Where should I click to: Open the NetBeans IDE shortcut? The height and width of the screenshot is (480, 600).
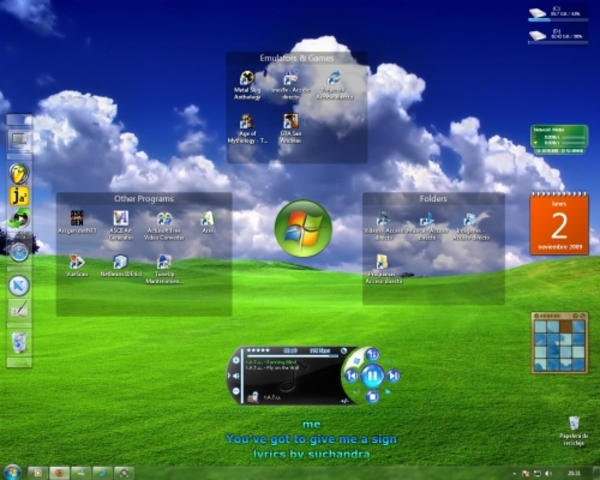pyautogui.click(x=121, y=265)
